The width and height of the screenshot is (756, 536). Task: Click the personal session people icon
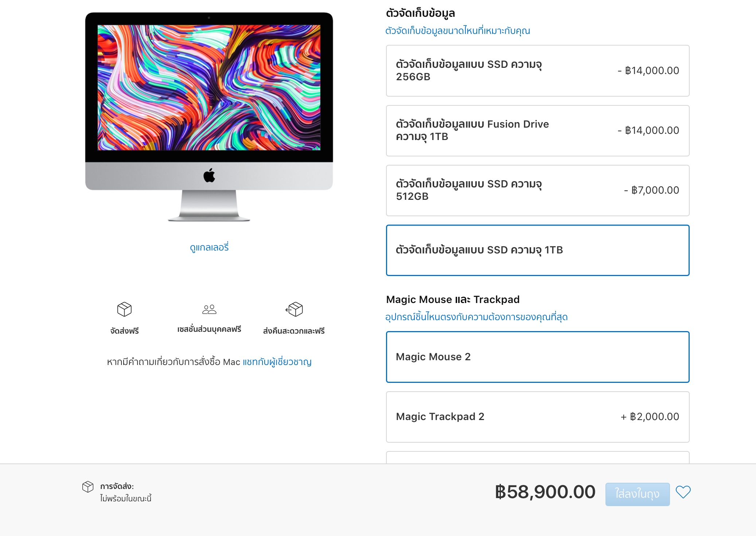point(209,309)
